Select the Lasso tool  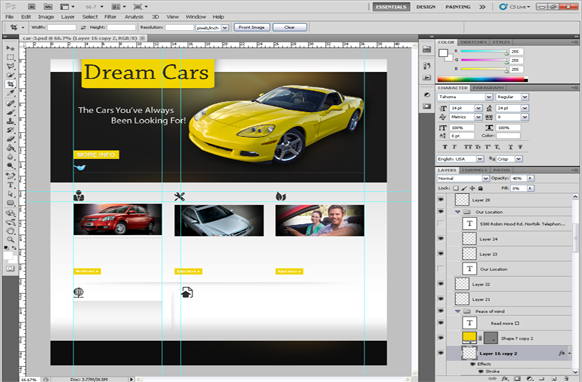click(x=10, y=66)
